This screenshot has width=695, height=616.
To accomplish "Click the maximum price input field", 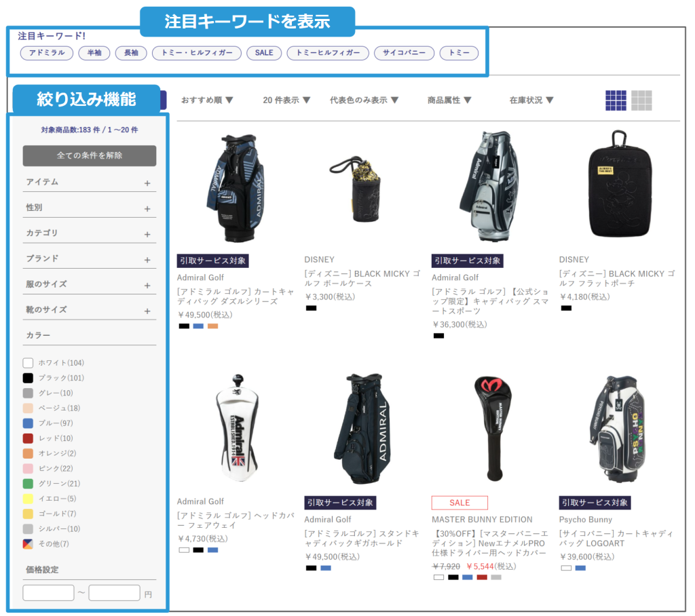I will (114, 593).
